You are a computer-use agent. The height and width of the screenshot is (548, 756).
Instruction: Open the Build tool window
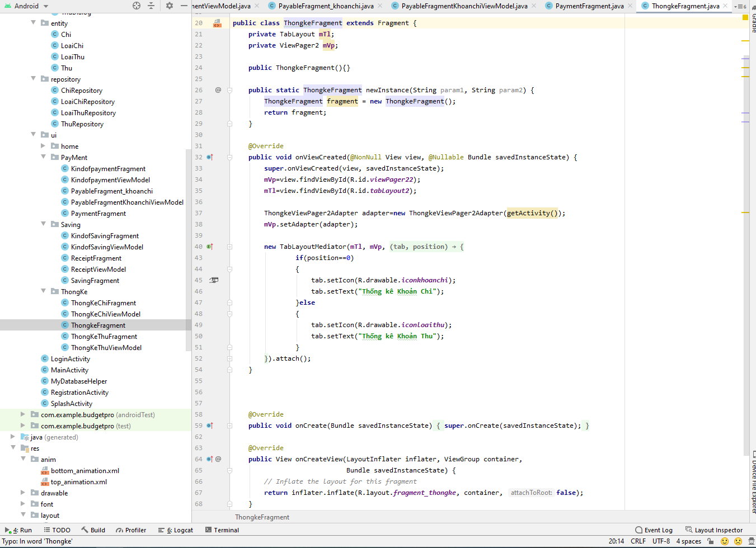coord(93,530)
